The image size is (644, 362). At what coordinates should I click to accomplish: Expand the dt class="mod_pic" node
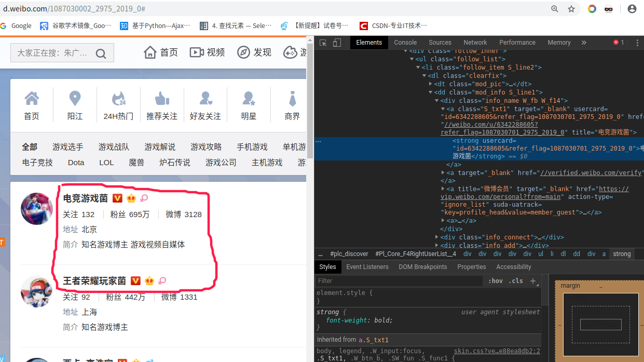(431, 84)
